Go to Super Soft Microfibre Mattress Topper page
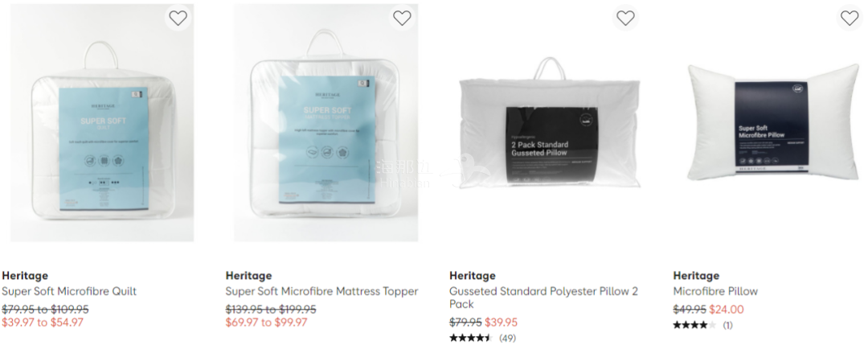The image size is (868, 345). (x=321, y=291)
